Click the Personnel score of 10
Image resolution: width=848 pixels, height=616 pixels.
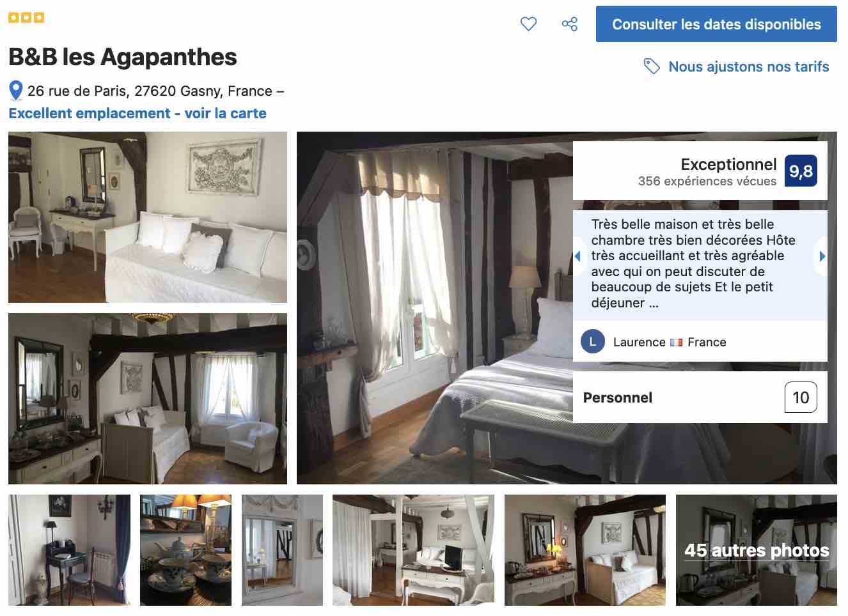click(x=801, y=397)
